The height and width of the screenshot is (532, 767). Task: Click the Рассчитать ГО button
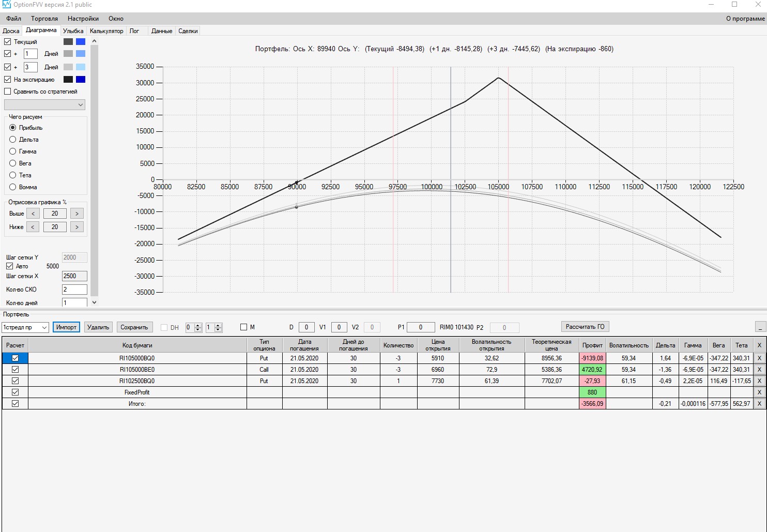(585, 327)
